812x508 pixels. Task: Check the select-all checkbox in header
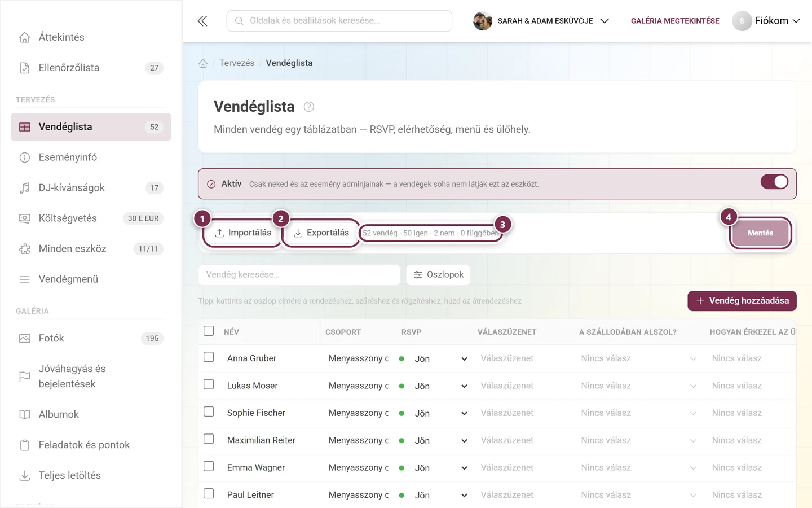click(x=209, y=331)
